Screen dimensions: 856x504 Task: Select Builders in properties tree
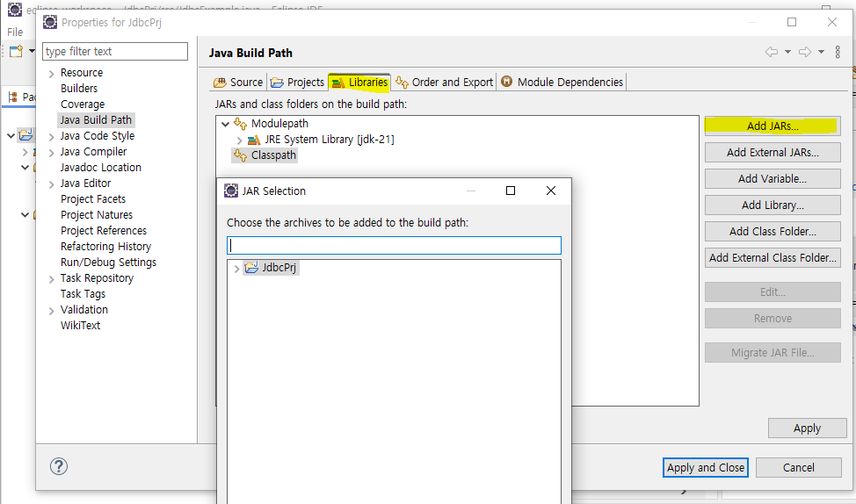click(79, 89)
